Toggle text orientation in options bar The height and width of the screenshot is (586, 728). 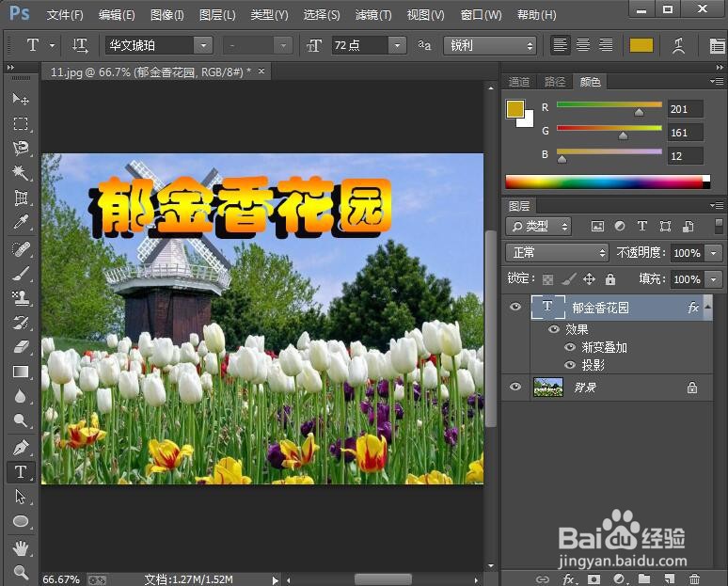pos(80,45)
